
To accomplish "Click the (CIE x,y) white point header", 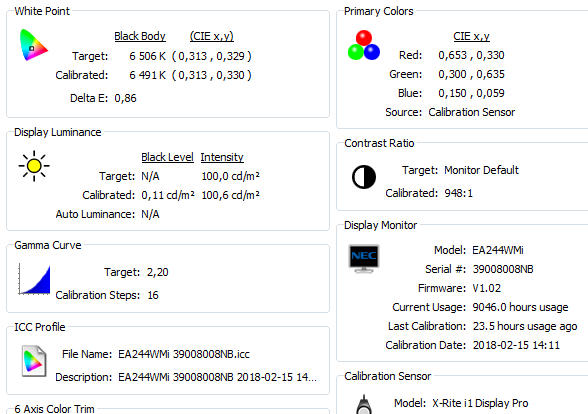I will point(212,36).
